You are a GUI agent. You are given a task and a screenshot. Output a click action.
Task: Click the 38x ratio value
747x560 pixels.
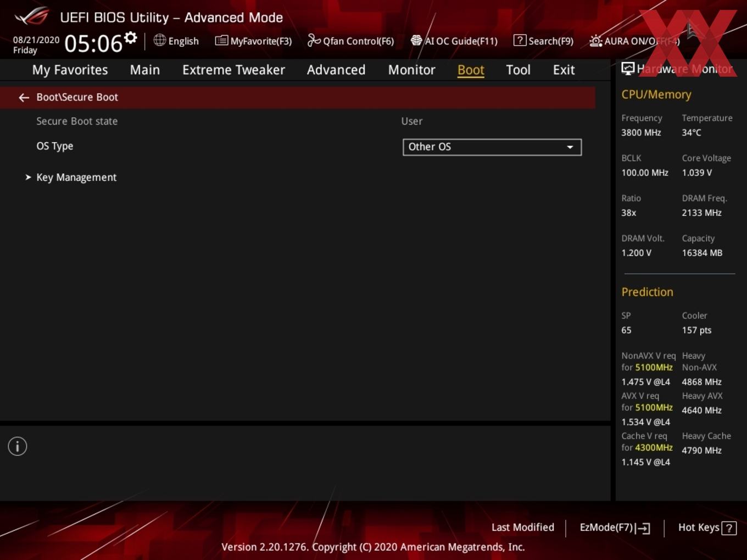629,213
